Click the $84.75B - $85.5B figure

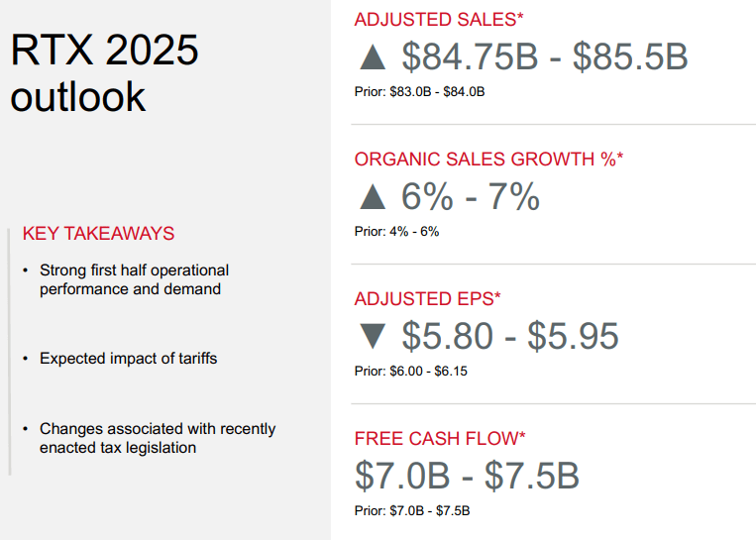click(x=544, y=57)
